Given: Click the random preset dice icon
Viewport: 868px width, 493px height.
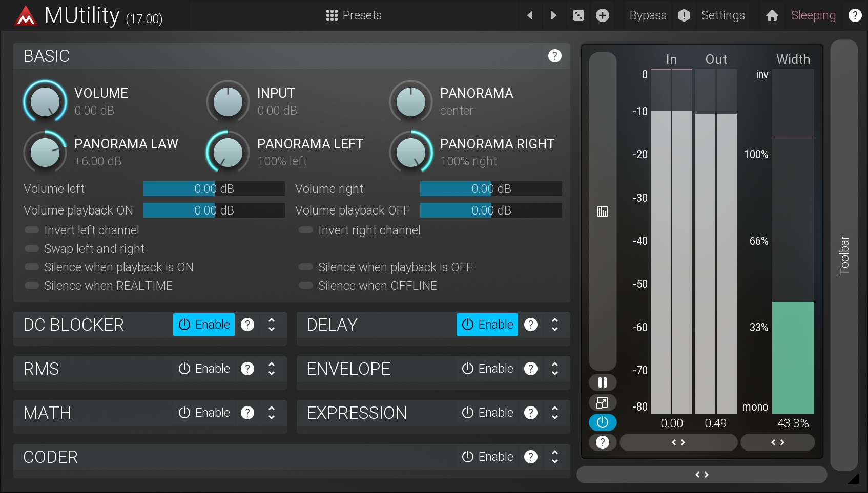Looking at the screenshot, I should tap(578, 15).
